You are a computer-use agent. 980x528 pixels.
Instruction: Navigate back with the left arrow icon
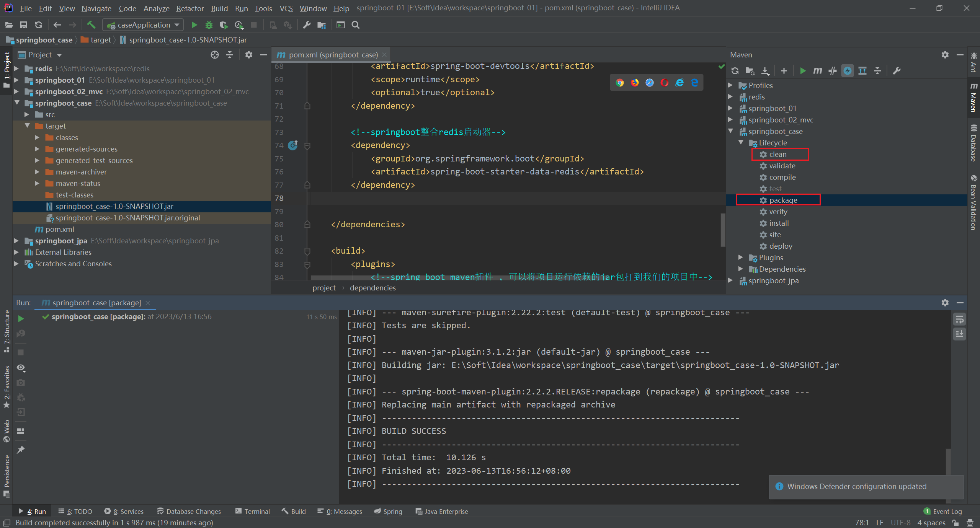[x=57, y=25]
